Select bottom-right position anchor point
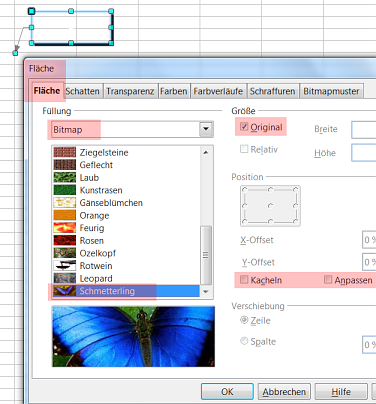 click(296, 221)
